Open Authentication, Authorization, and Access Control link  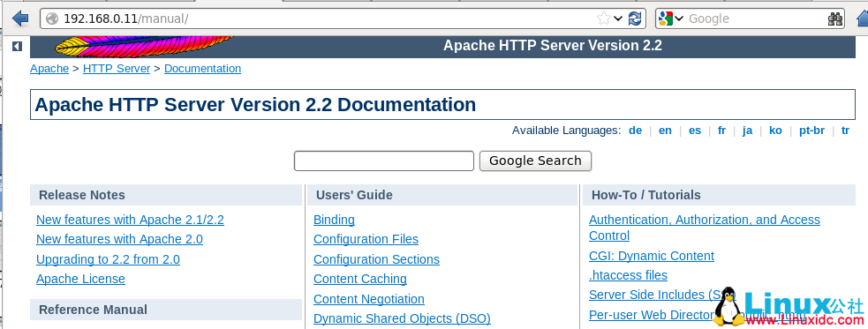pyautogui.click(x=704, y=228)
